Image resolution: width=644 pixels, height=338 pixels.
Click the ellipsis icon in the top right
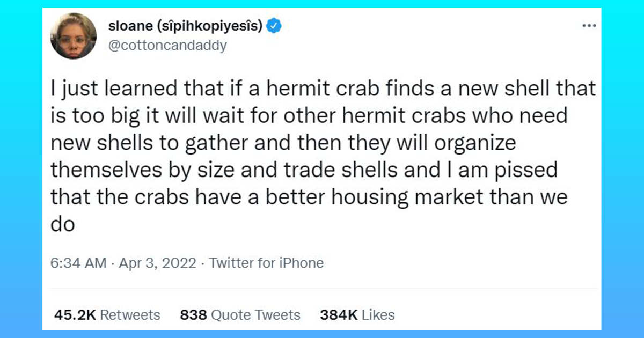pyautogui.click(x=589, y=25)
